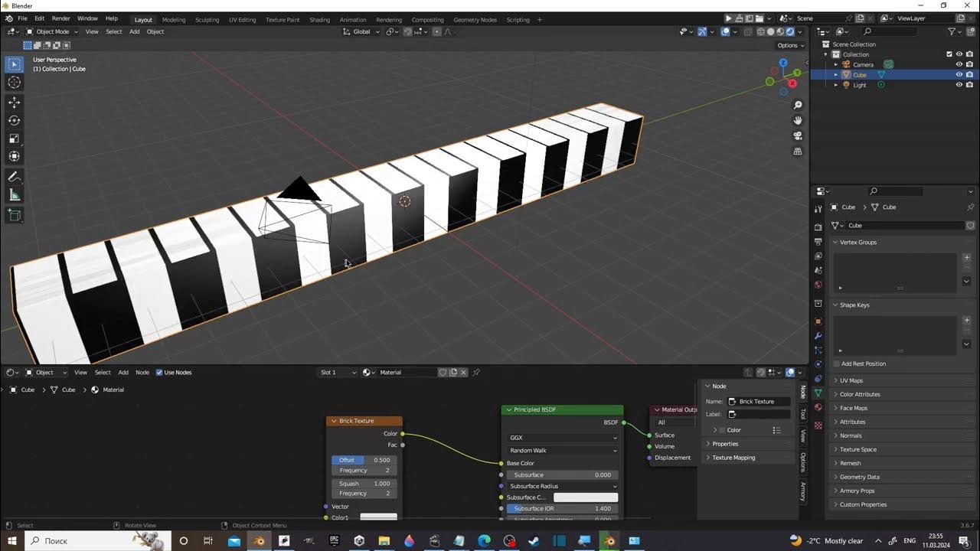This screenshot has height=551, width=980.
Task: Open the Tool properties tab
Action: point(818,209)
